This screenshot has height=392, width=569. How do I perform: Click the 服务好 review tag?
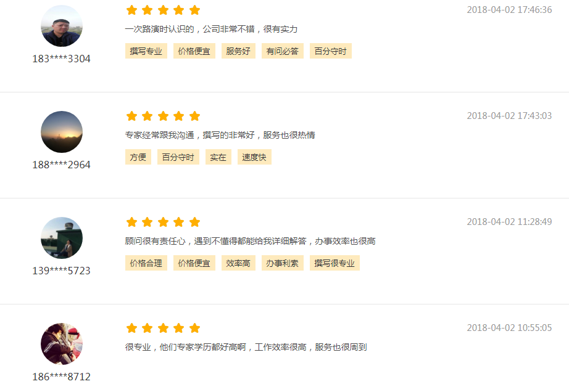(238, 51)
